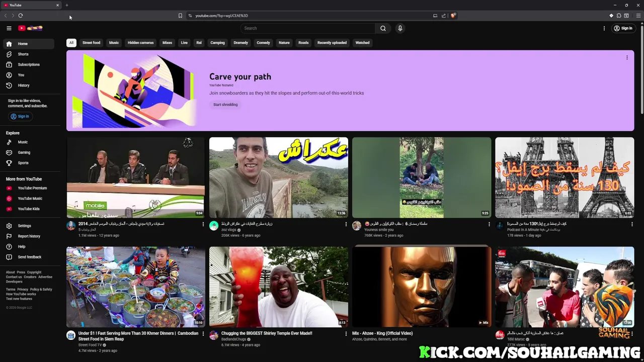Open a new browser tab with plus
The width and height of the screenshot is (644, 362).
point(66,5)
